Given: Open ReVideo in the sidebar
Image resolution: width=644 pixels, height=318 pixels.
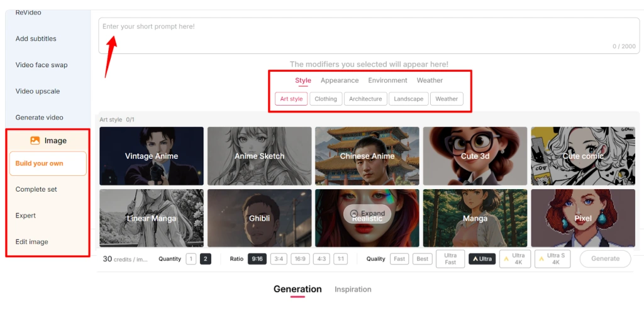Looking at the screenshot, I should (28, 13).
